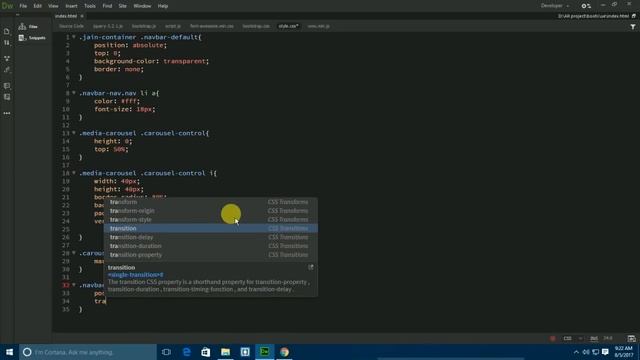Choose transform-style from the code hints
This screenshot has width=640, height=360.
[x=211, y=220]
